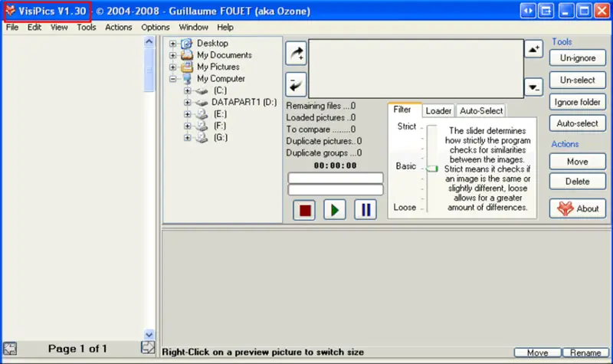Screen dimensions: 613x364
Task: Select the DATAPART1 (D:) tree label
Action: (x=244, y=103)
